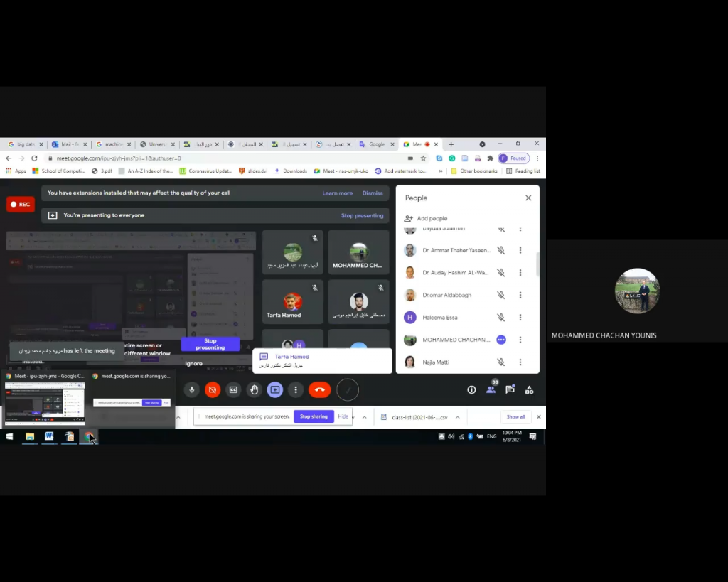
Task: Open Word from the Windows taskbar
Action: (49, 436)
